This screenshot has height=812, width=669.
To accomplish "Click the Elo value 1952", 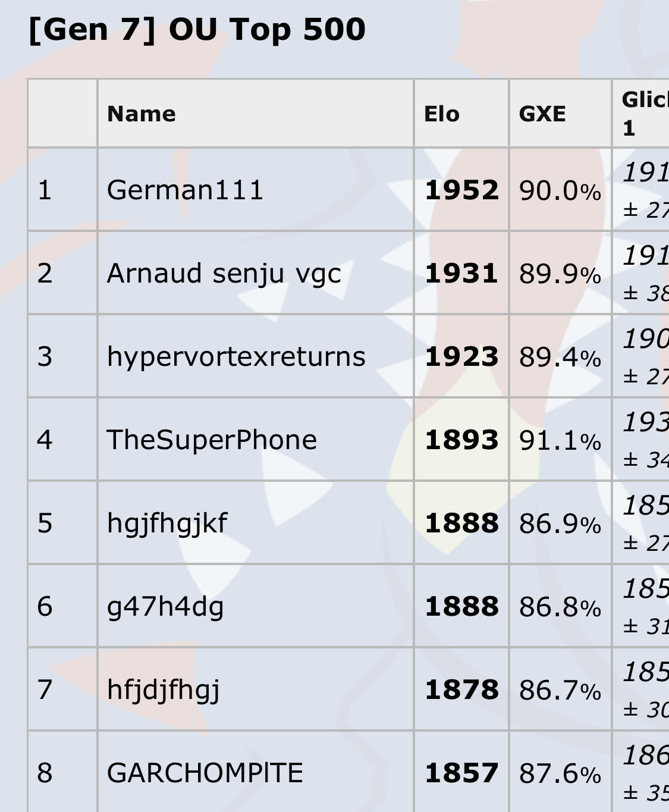I will pos(461,190).
